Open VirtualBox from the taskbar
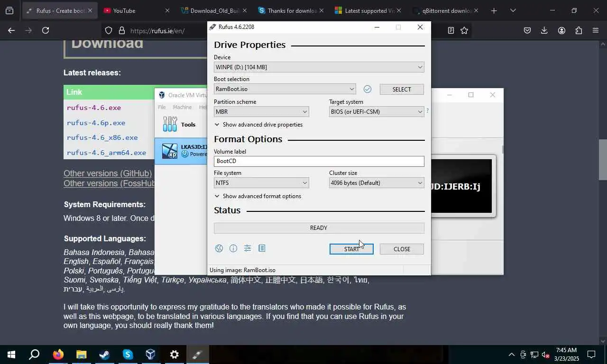The width and height of the screenshot is (607, 364). click(151, 354)
